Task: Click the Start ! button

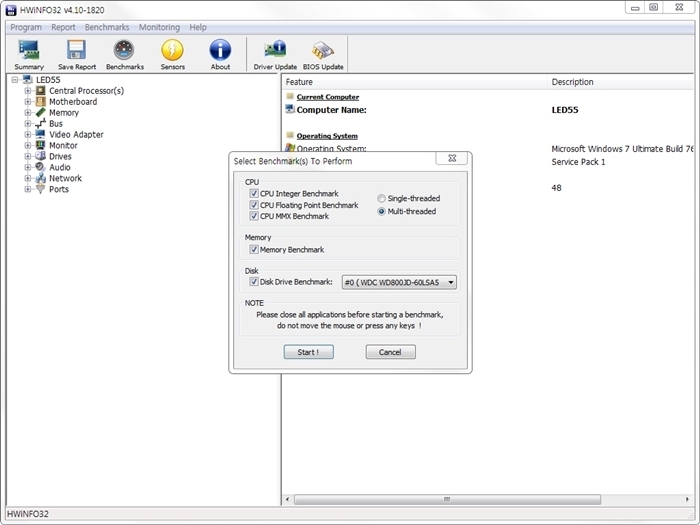Action: pyautogui.click(x=308, y=352)
